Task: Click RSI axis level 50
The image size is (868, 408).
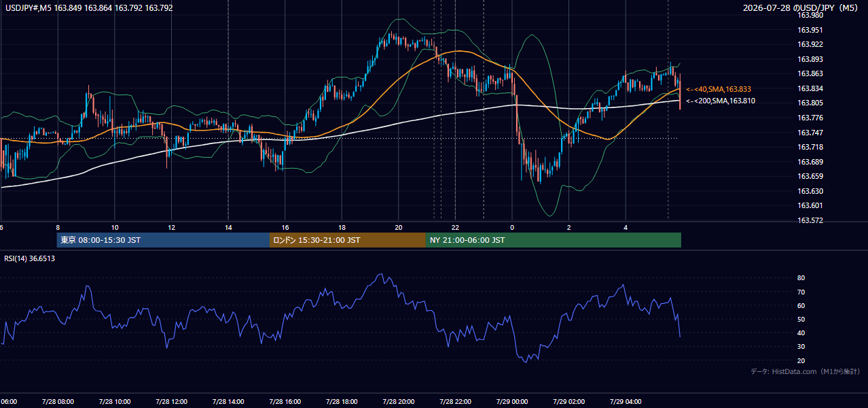Action: [801, 319]
